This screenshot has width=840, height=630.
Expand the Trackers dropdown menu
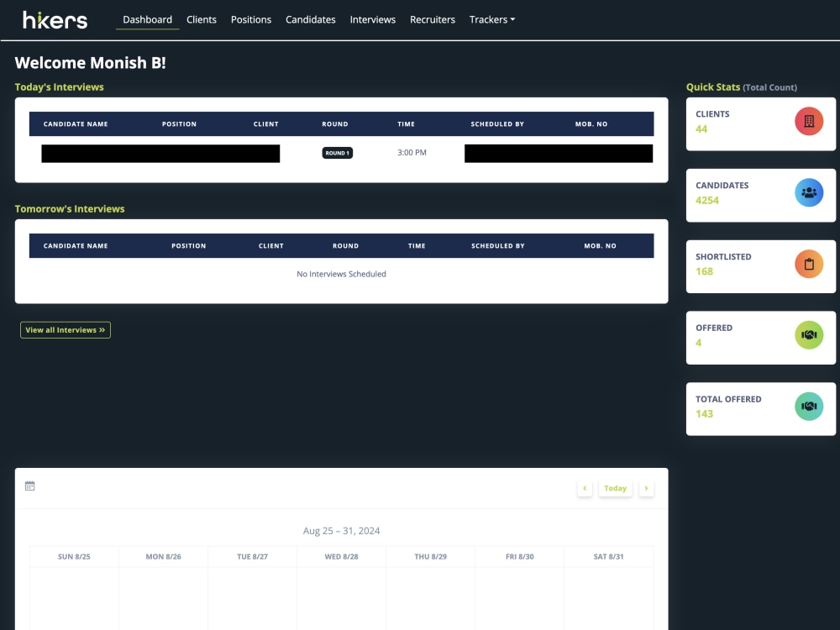[491, 20]
